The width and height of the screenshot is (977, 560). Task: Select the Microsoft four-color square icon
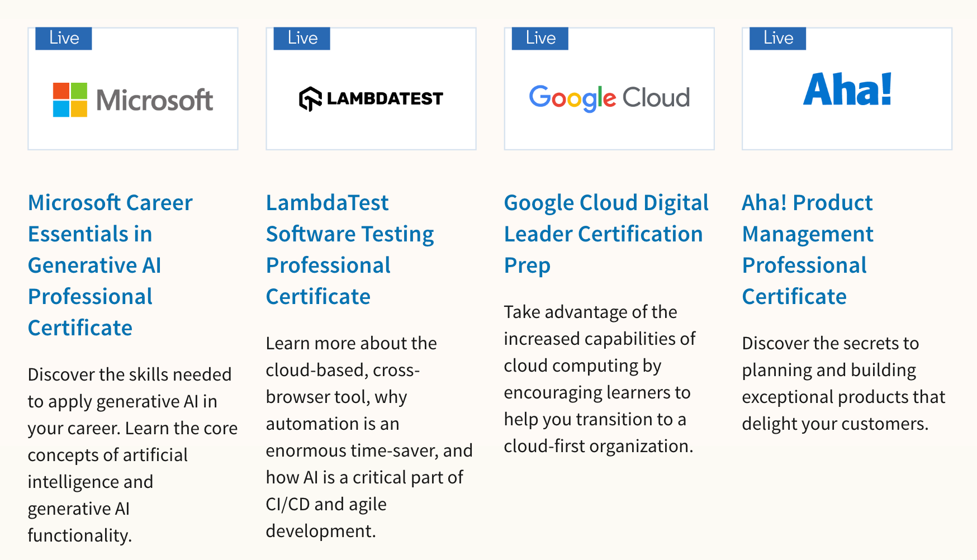tap(70, 100)
